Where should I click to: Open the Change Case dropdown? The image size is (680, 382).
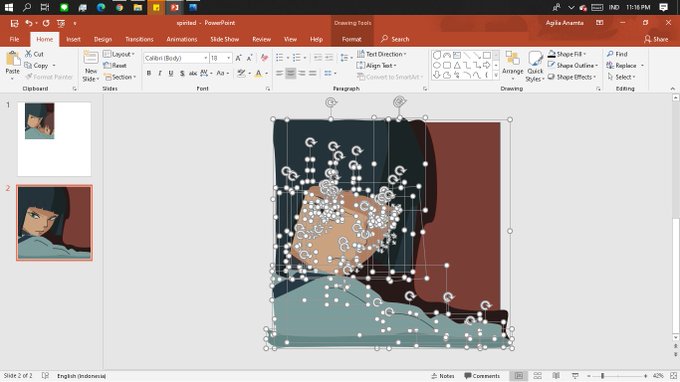[222, 73]
